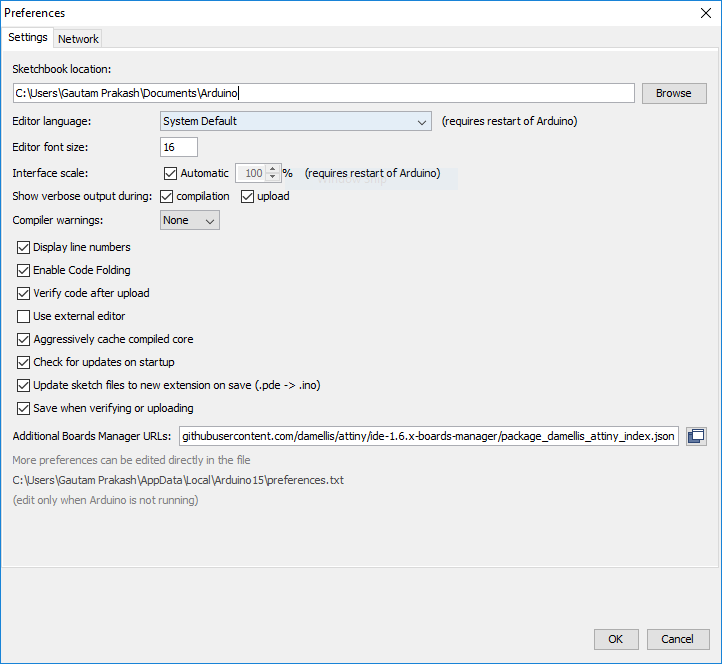
Task: Open the Additional Boards Manager URLs editor window icon
Action: (x=696, y=436)
